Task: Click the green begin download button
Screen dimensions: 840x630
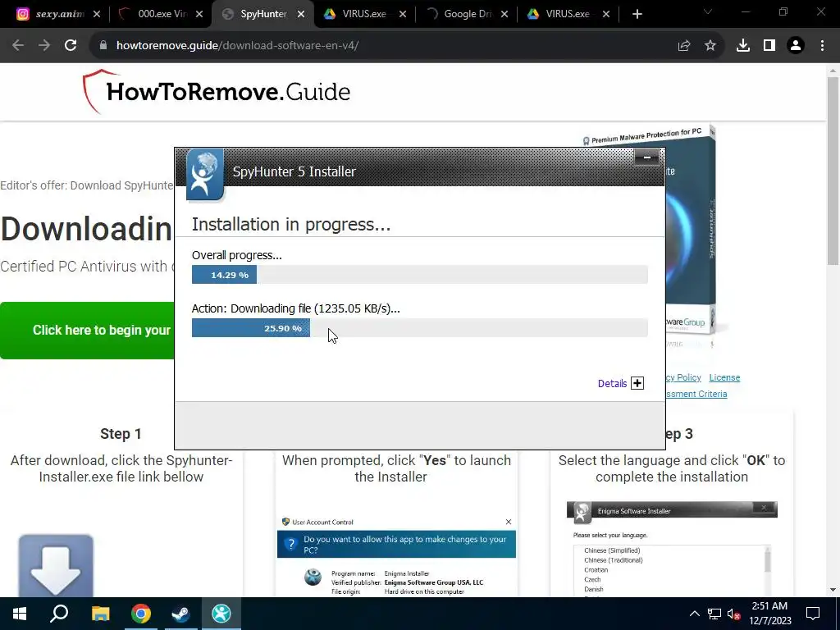Action: (87, 331)
